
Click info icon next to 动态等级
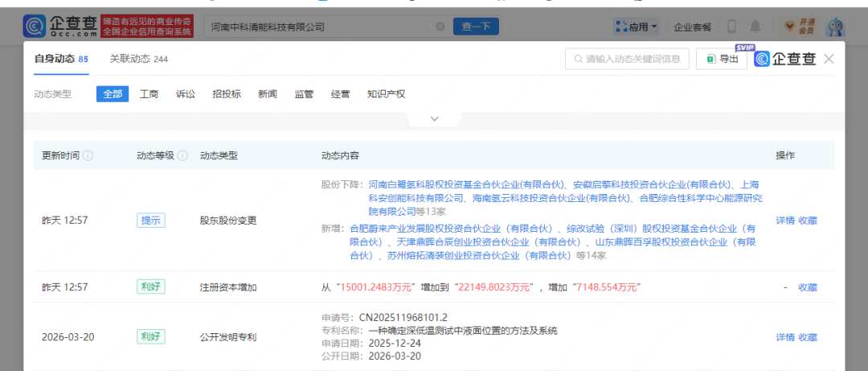tap(182, 156)
